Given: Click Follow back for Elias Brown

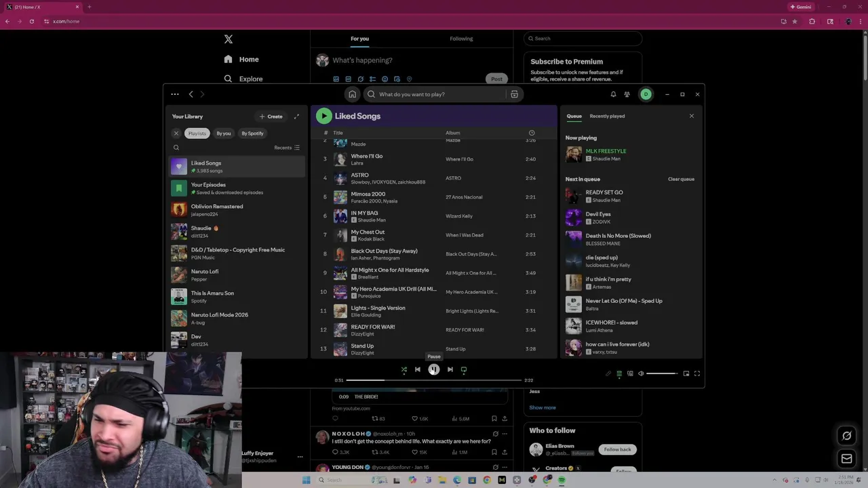Looking at the screenshot, I should 617,449.
